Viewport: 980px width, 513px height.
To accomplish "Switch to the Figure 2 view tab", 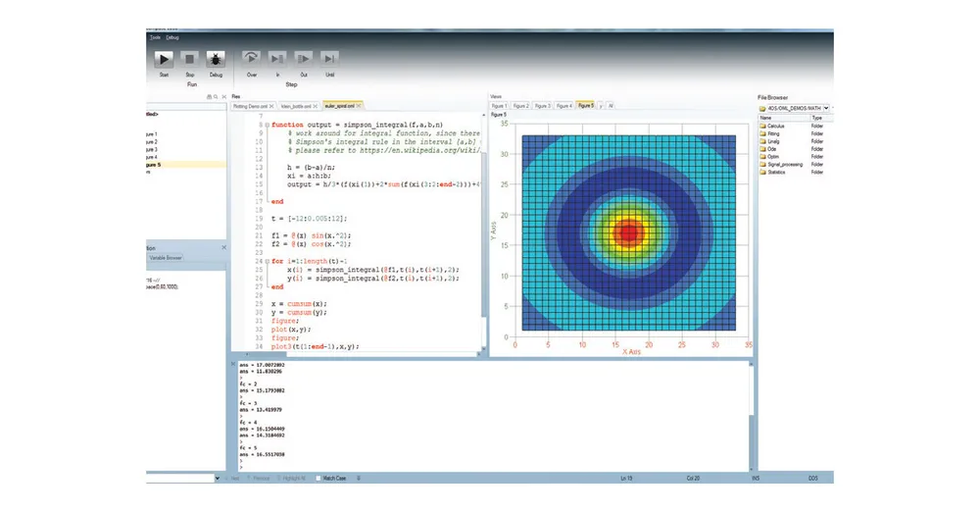I will point(520,106).
